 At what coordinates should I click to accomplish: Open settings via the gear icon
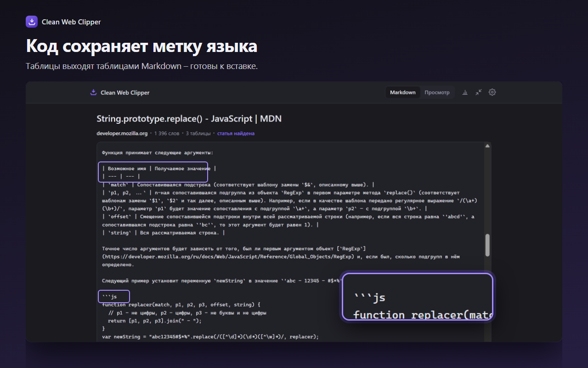pyautogui.click(x=492, y=92)
